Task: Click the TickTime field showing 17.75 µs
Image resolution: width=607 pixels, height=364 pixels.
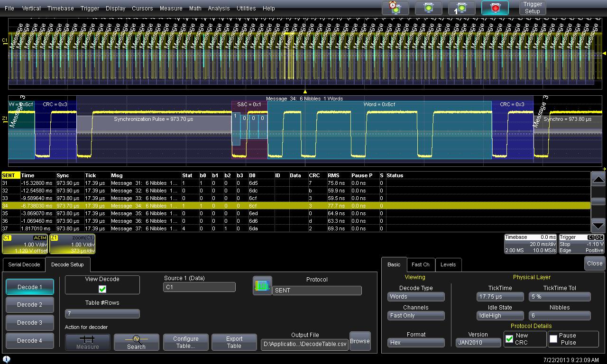Action: point(500,297)
